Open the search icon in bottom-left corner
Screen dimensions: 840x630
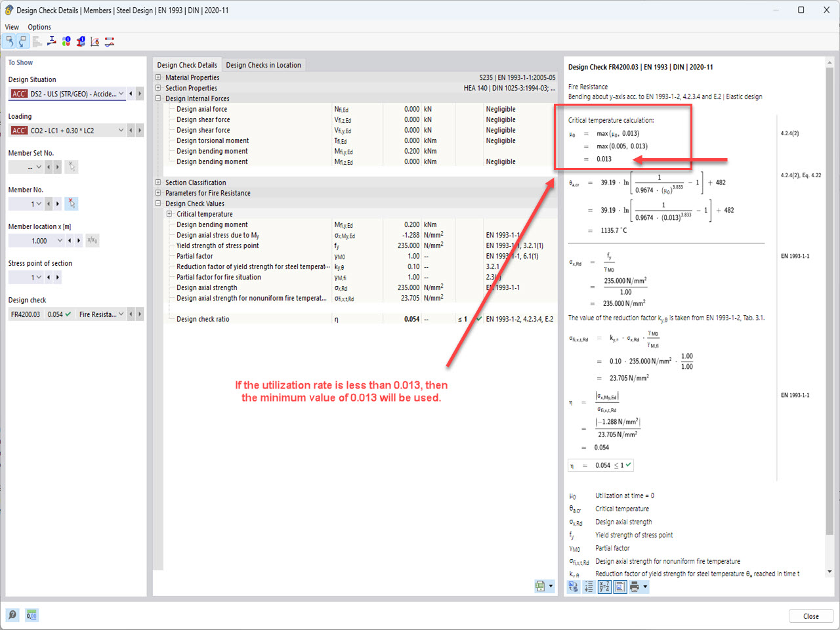[12, 615]
